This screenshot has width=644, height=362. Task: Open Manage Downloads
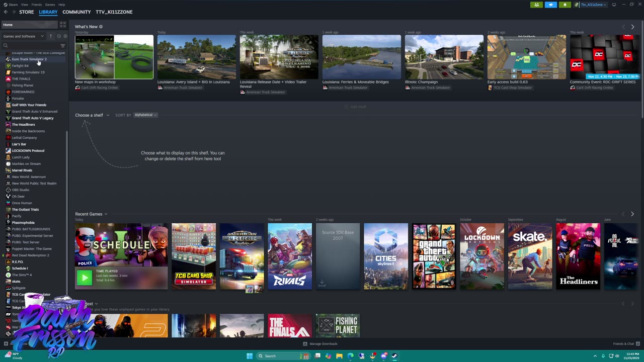tap(320, 344)
